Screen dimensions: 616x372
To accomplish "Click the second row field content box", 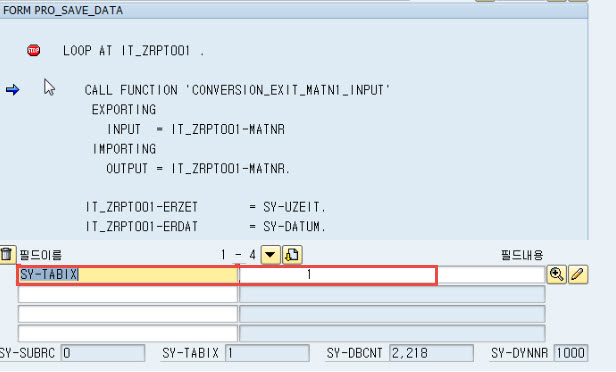I will tap(392, 294).
